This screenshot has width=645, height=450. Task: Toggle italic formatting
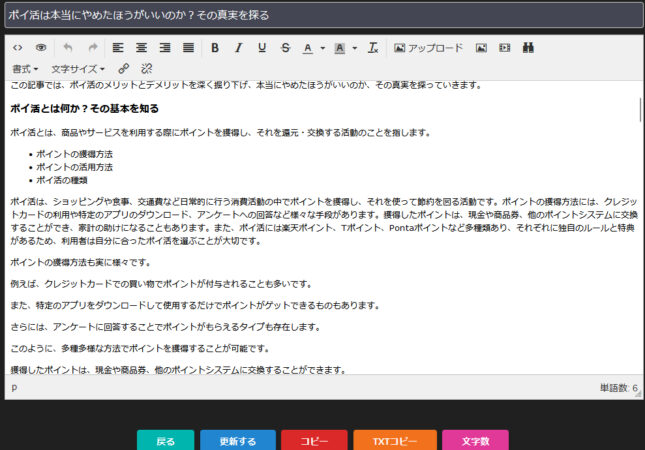pyautogui.click(x=238, y=48)
